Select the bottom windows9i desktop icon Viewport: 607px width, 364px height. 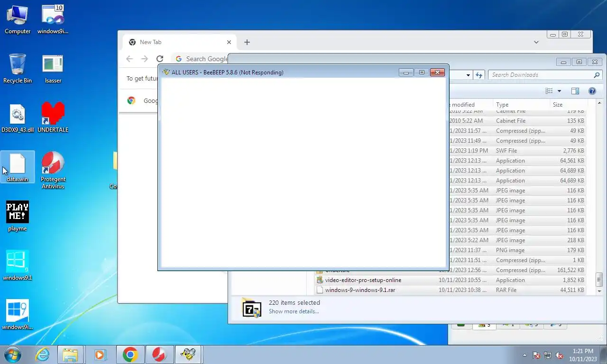18,315
